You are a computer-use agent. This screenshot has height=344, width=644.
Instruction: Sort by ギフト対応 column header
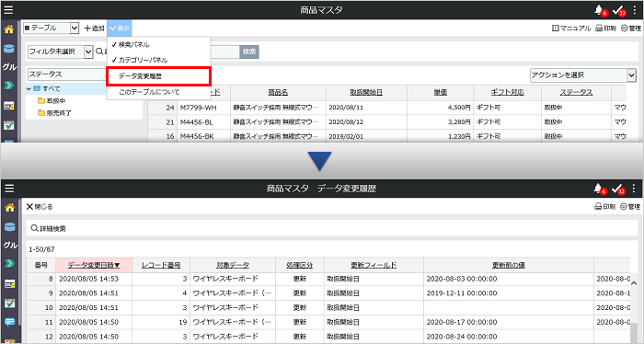(507, 93)
